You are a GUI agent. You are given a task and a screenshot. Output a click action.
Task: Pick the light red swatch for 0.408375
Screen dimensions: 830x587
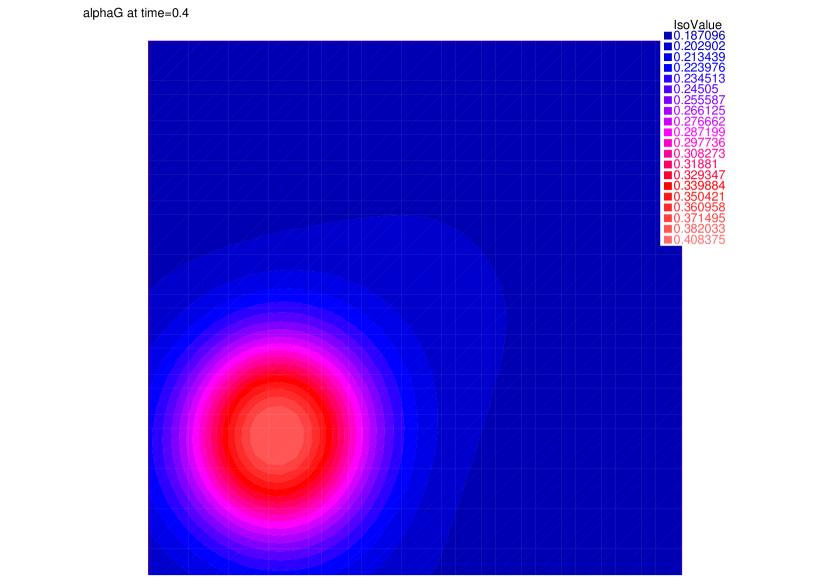[x=668, y=240]
